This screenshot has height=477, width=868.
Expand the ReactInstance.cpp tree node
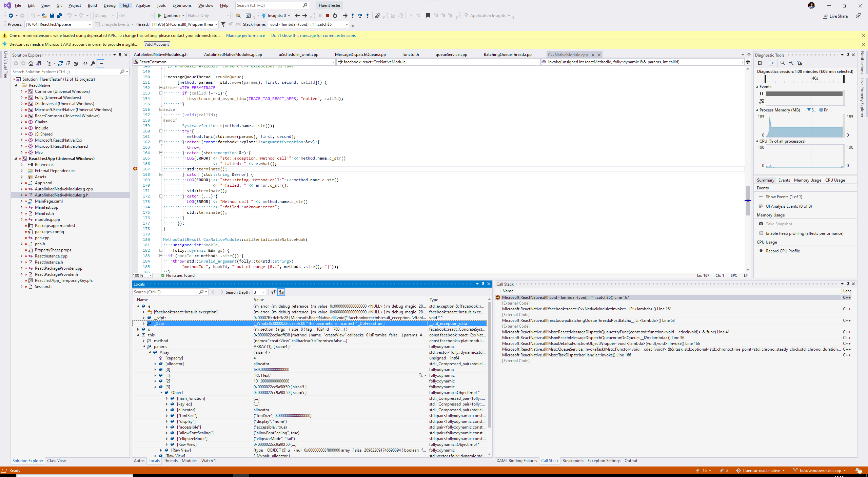(x=21, y=256)
